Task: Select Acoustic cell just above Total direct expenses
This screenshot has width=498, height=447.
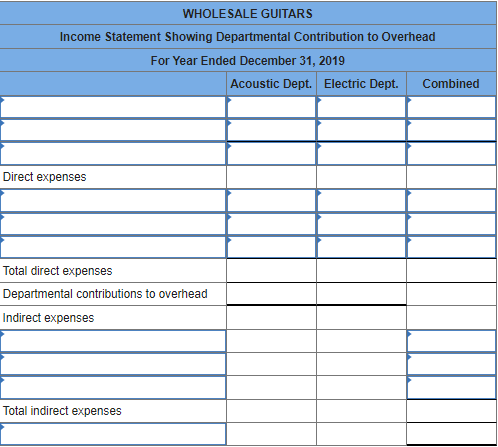Action: coord(271,247)
